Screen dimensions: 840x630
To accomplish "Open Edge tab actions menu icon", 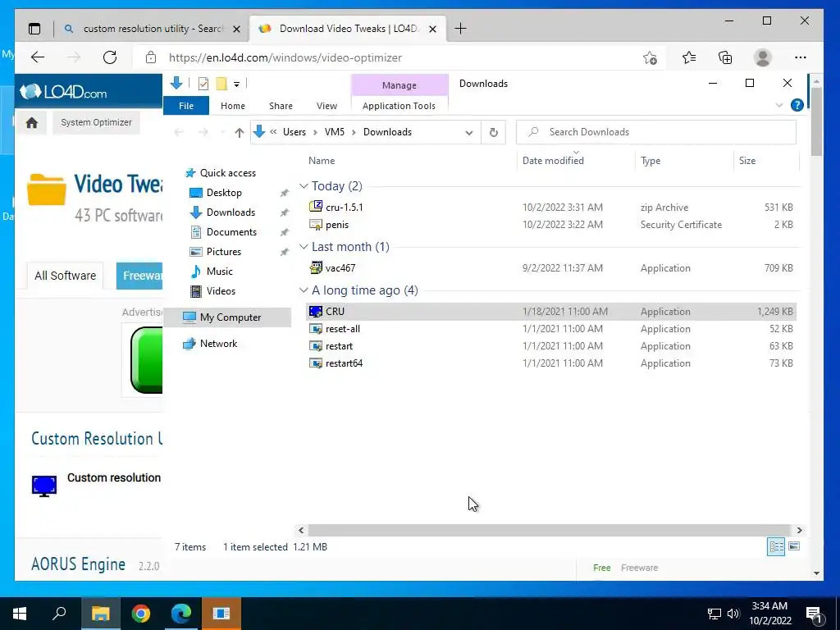I will (34, 29).
